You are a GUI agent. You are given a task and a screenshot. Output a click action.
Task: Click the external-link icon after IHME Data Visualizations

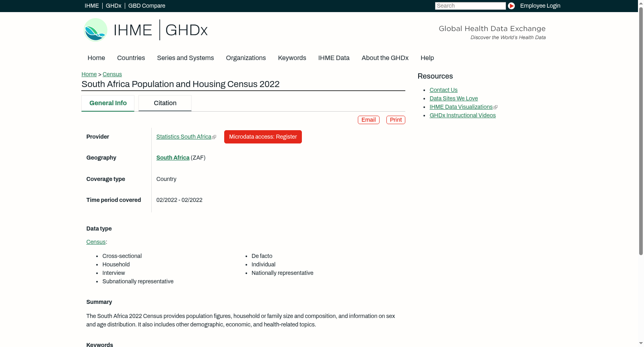pos(495,107)
